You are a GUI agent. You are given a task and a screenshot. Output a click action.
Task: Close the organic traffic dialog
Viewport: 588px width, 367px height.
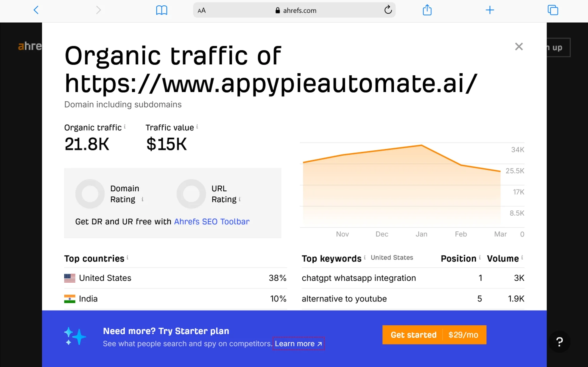pos(519,46)
